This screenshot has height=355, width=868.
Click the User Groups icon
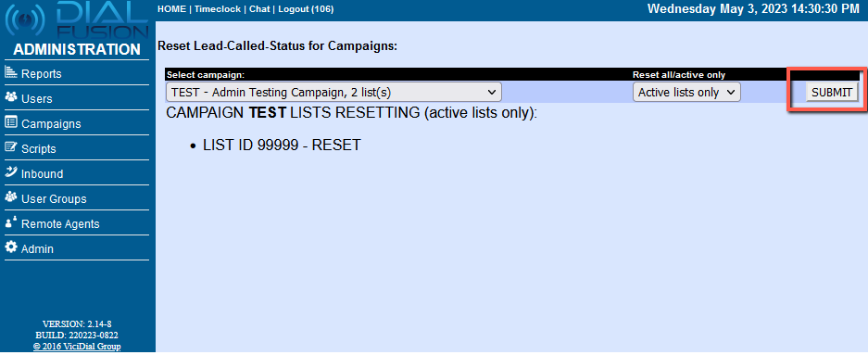click(x=11, y=197)
